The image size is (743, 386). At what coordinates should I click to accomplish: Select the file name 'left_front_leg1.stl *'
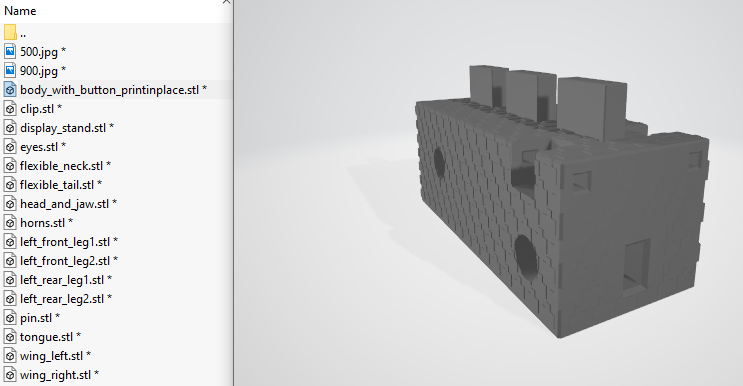[x=69, y=242]
